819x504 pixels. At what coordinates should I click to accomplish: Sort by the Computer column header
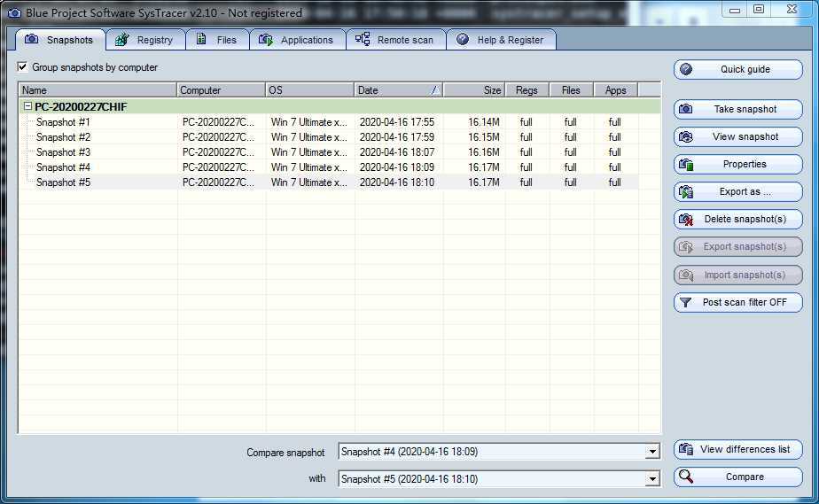(221, 90)
